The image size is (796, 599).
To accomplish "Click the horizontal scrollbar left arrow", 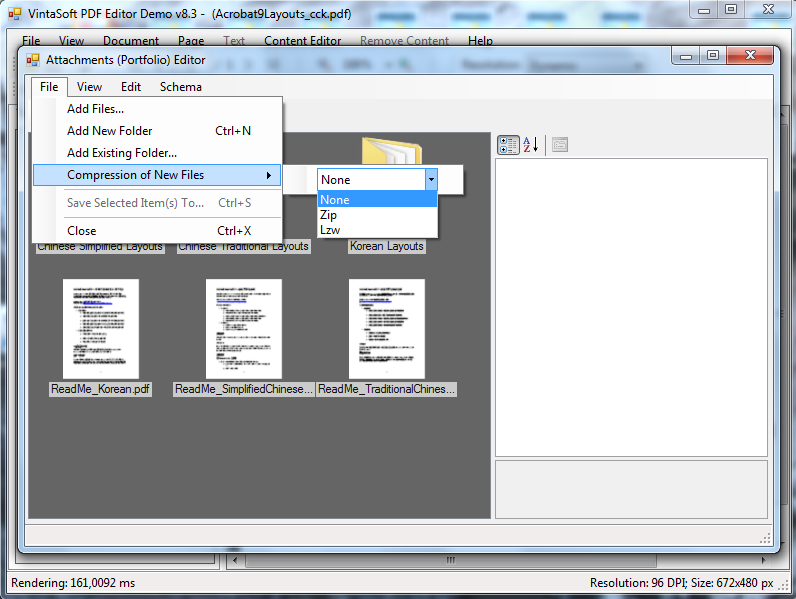I will click(234, 560).
